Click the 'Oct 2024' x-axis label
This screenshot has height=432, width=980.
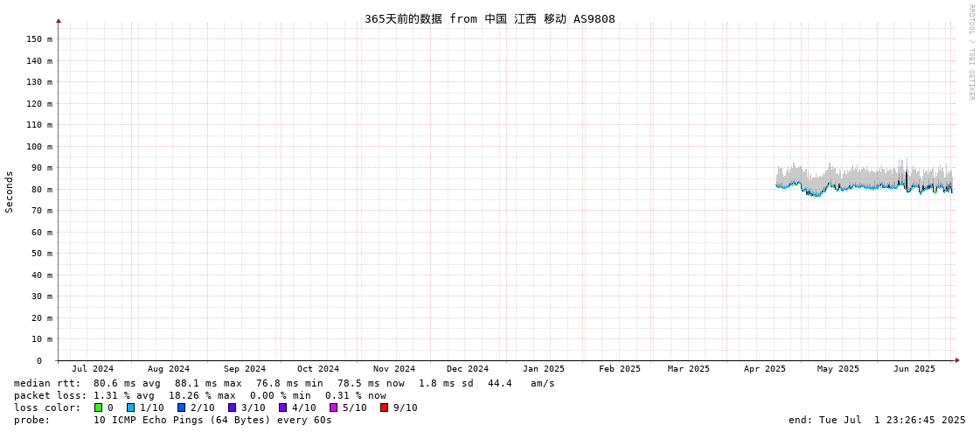pyautogui.click(x=318, y=369)
